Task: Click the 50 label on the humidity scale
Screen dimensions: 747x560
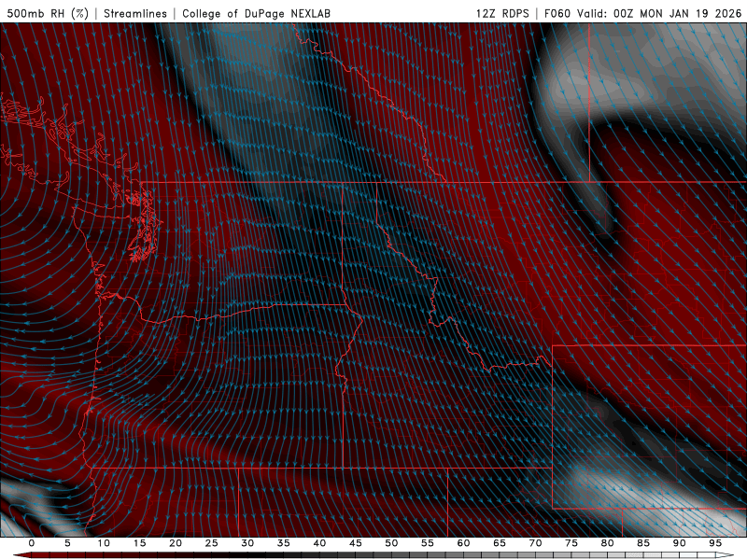Action: pyautogui.click(x=391, y=543)
